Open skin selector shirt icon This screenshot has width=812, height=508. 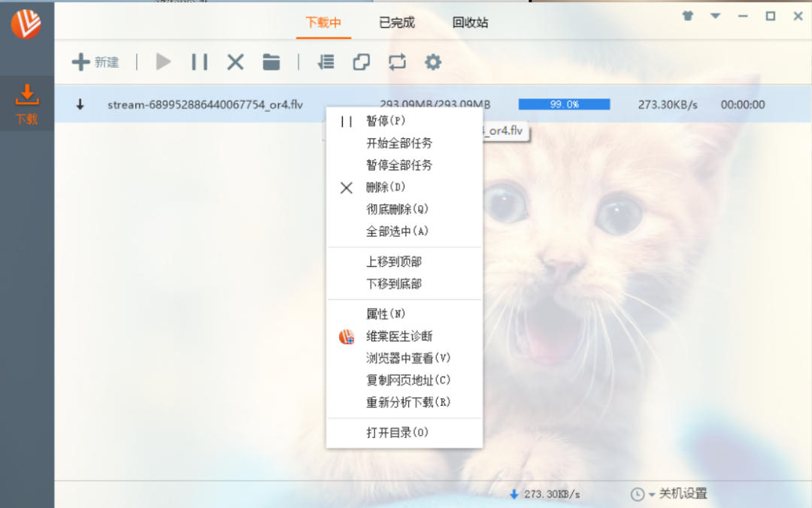[x=688, y=16]
